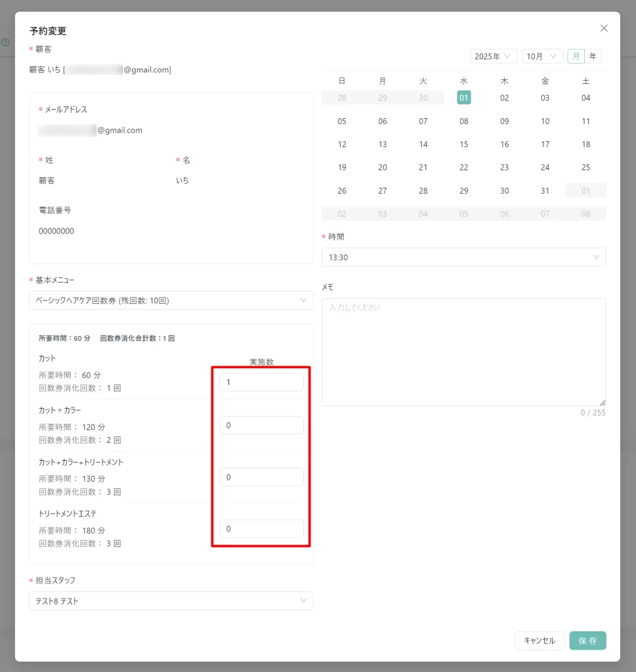Open the 2025年 year dropdown
This screenshot has width=636, height=672.
pyautogui.click(x=494, y=56)
